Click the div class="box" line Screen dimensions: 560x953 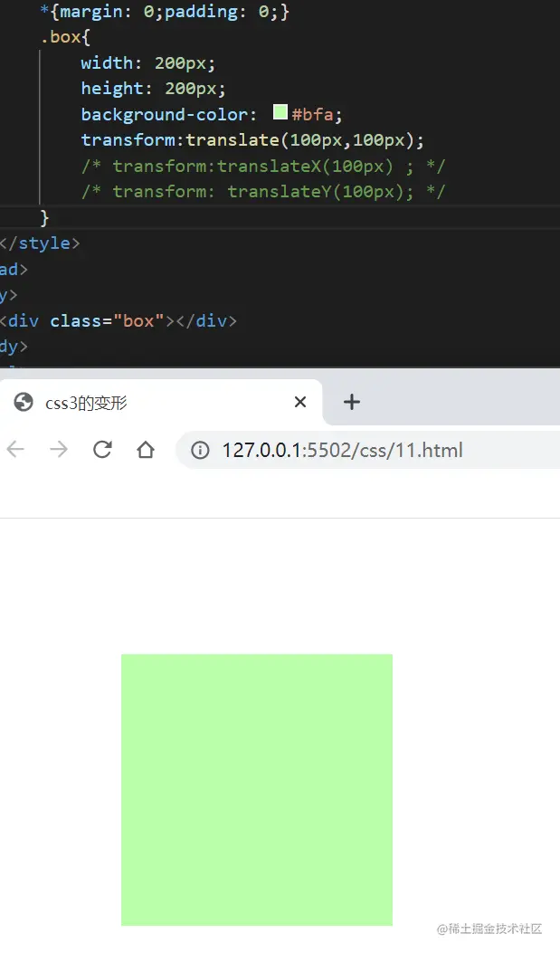click(x=119, y=320)
